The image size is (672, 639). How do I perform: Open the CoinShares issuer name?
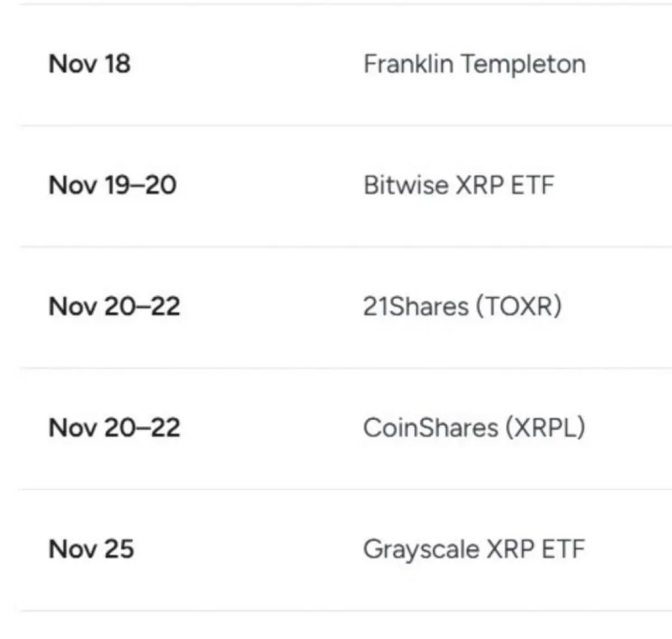coord(431,428)
